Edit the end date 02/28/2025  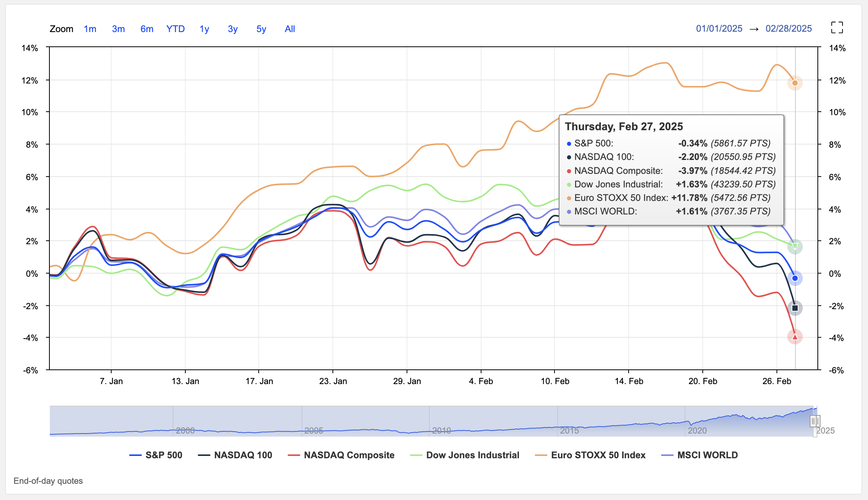pos(788,29)
